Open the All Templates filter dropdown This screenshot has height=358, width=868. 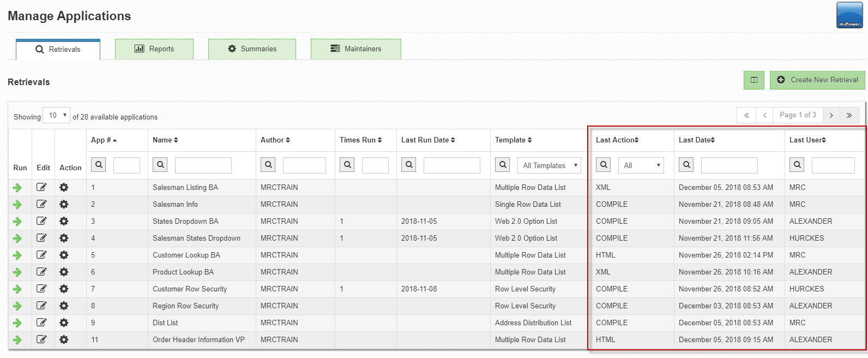549,165
